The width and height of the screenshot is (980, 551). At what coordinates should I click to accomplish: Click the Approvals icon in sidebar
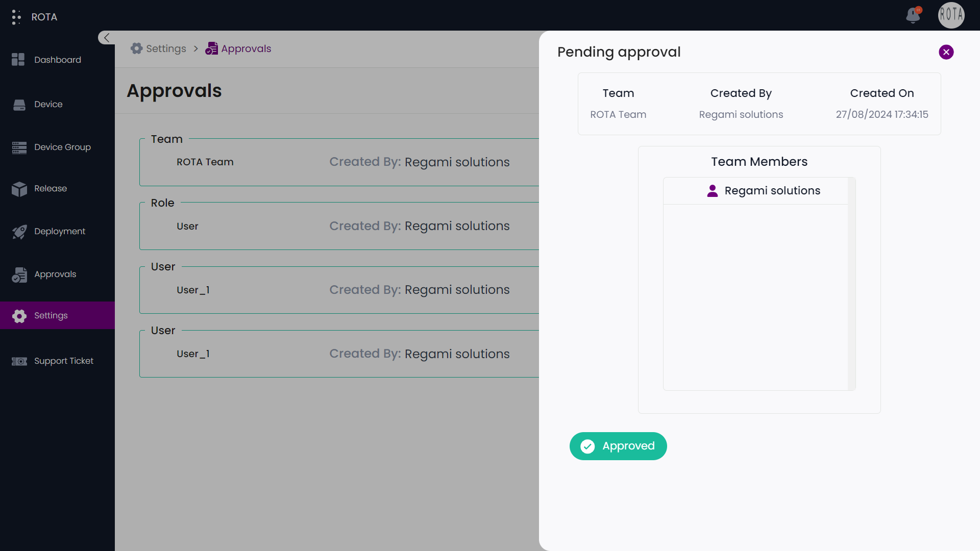click(19, 274)
